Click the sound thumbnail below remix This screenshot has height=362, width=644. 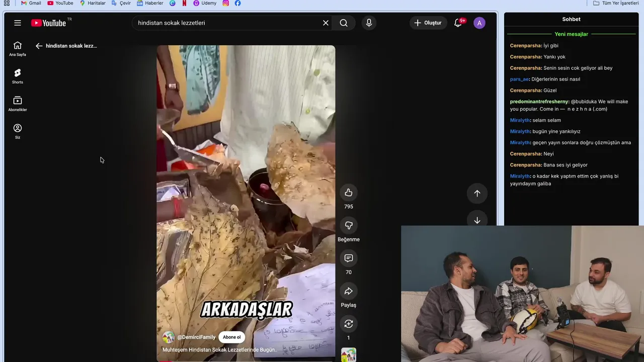[349, 355]
